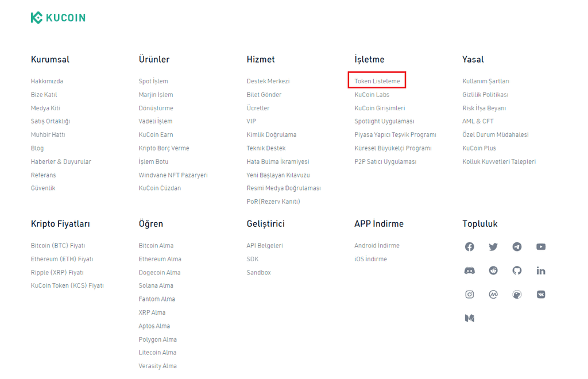Click the Twitter bird icon
This screenshot has width=588, height=379.
click(493, 247)
